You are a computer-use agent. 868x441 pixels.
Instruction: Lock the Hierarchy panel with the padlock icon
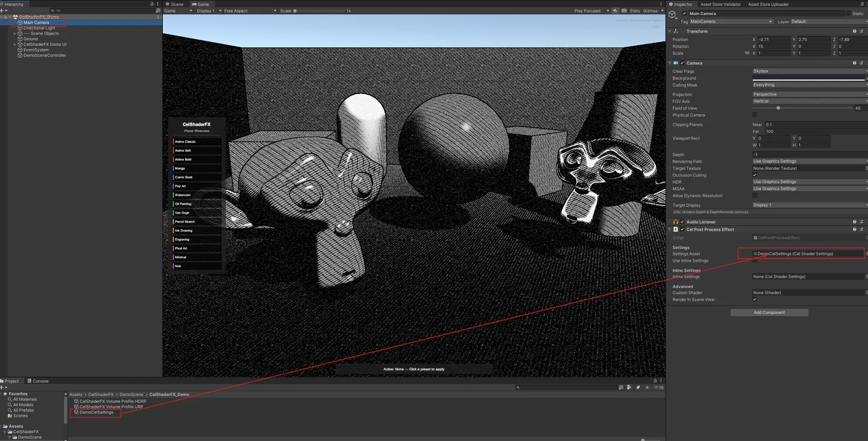point(152,4)
